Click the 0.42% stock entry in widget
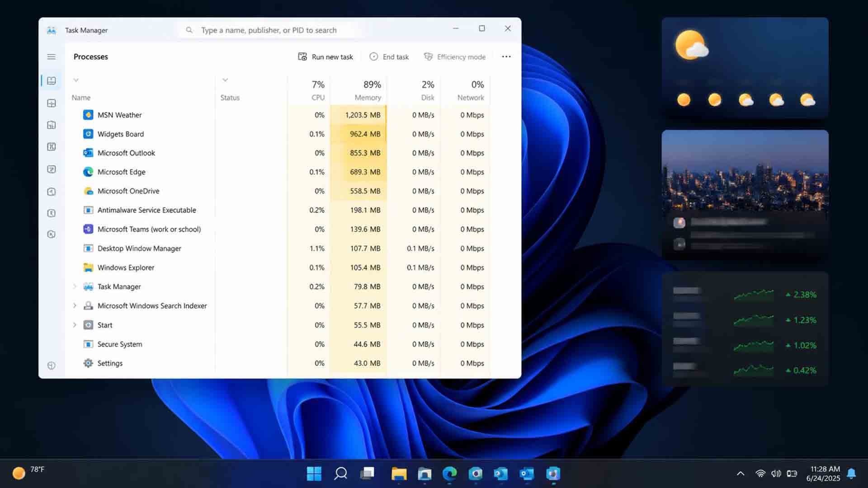Viewport: 868px width, 488px height. coord(745,370)
